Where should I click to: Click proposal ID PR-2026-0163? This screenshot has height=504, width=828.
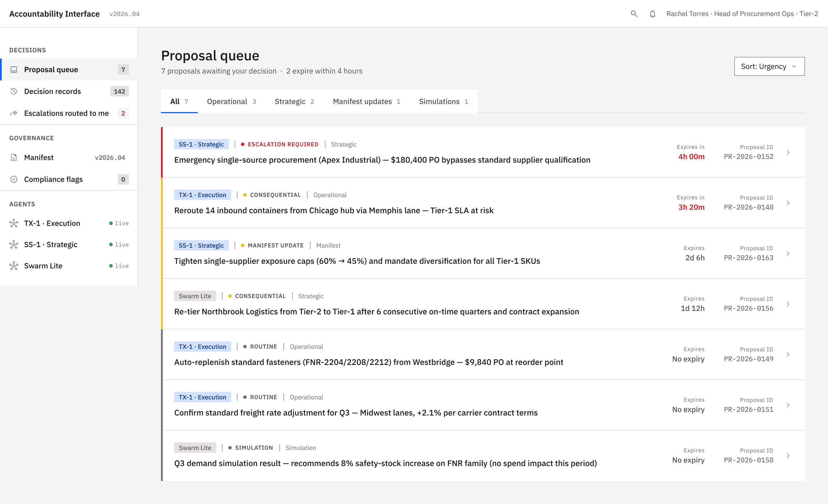[x=748, y=258]
